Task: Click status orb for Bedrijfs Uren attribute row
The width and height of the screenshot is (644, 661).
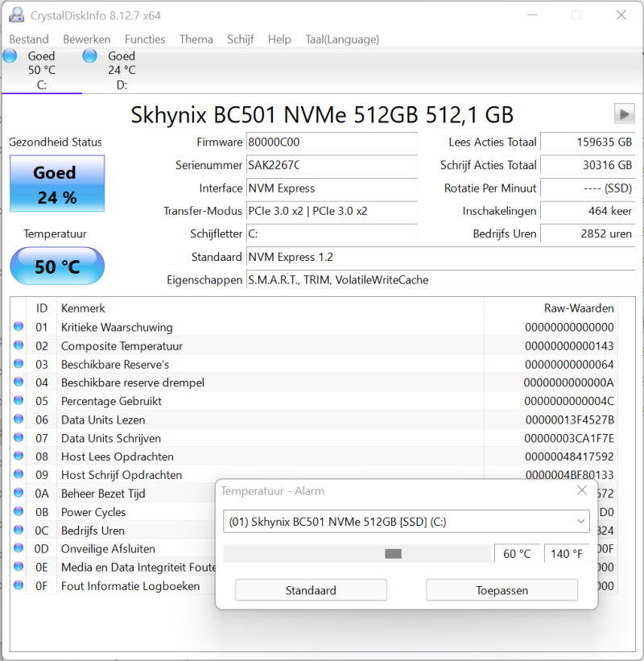Action: [19, 530]
